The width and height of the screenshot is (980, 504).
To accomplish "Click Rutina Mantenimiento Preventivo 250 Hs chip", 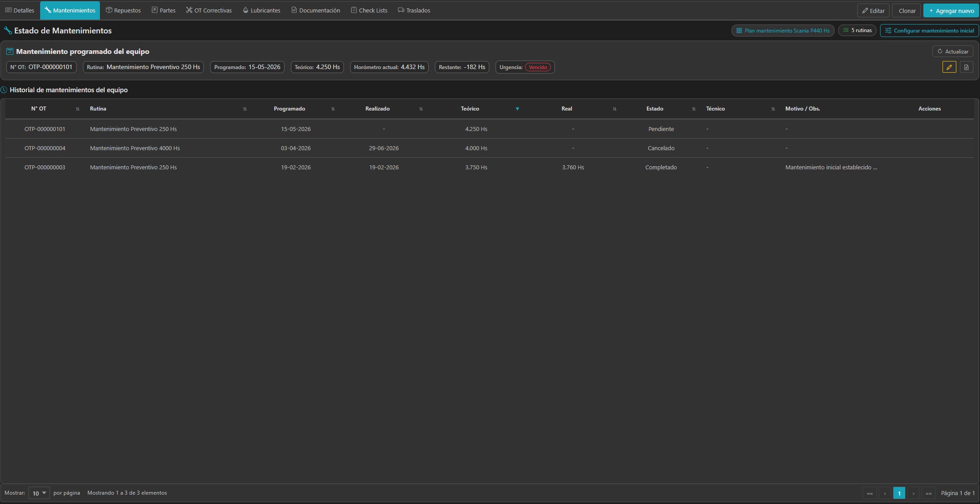I will point(143,67).
